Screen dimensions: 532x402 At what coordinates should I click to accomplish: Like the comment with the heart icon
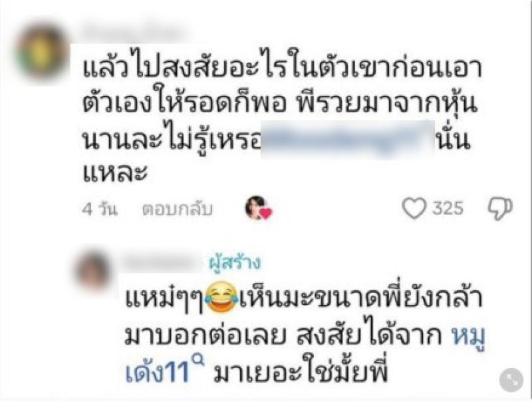click(x=414, y=208)
